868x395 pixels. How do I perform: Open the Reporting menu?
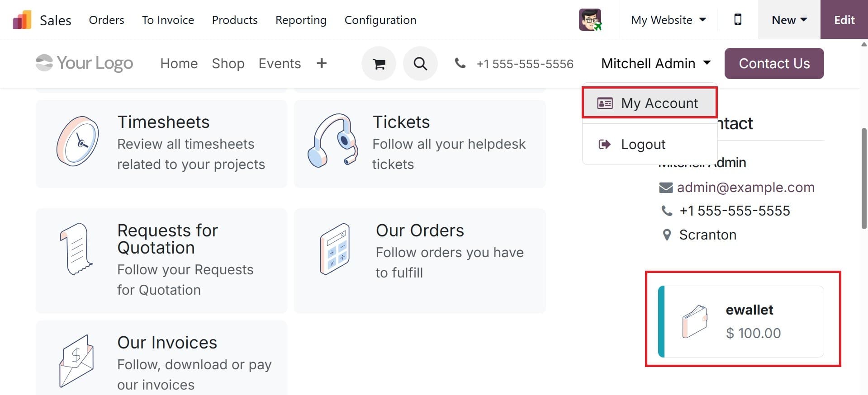pos(301,20)
